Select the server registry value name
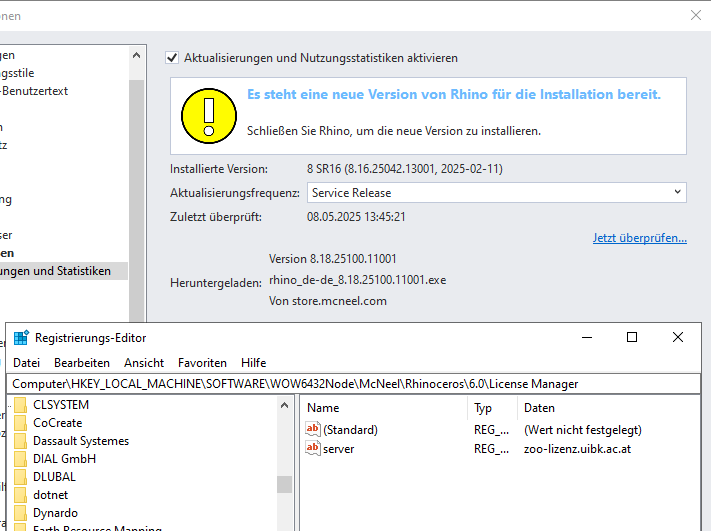Image resolution: width=711 pixels, height=531 pixels. pos(338,449)
